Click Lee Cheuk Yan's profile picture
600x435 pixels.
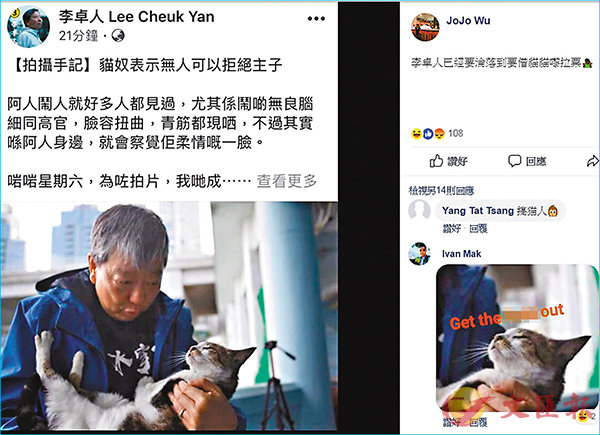click(x=28, y=26)
